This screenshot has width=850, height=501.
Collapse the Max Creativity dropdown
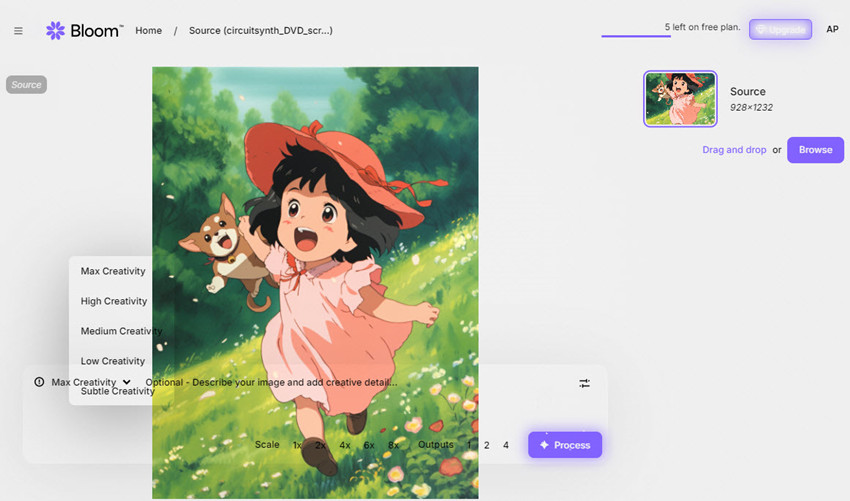coord(90,382)
